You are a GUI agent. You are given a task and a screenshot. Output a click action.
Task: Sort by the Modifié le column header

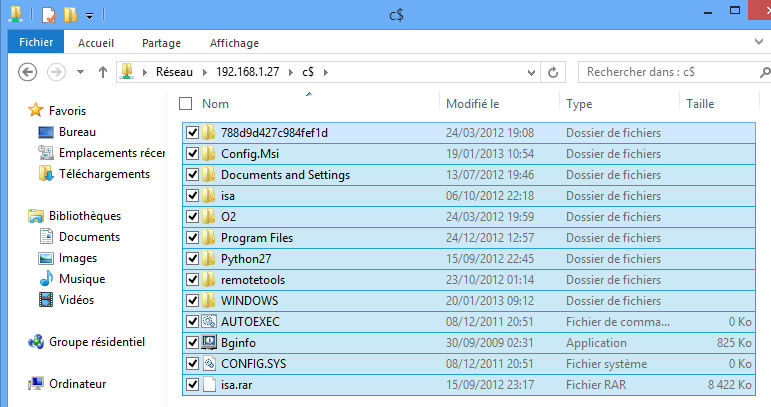(x=473, y=103)
